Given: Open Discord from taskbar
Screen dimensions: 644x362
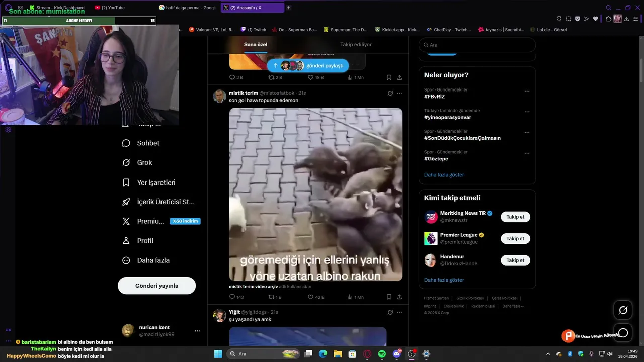Looking at the screenshot, I should coord(397,354).
